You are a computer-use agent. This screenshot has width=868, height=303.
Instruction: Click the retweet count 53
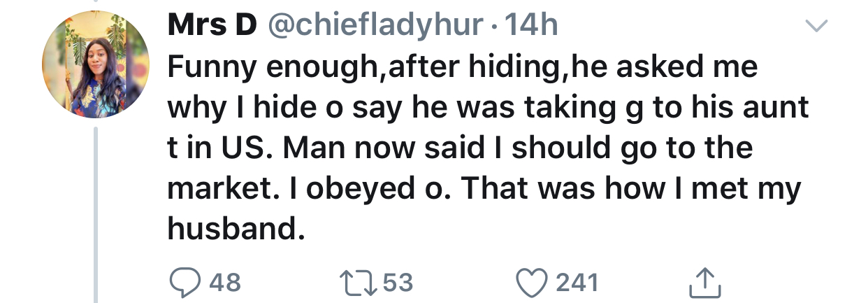pos(398,283)
